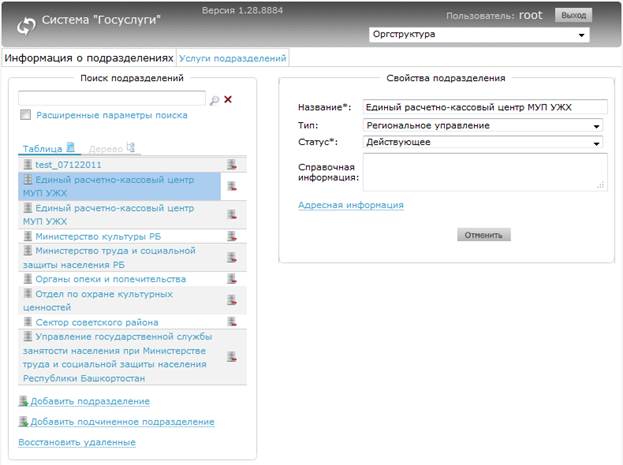Open the Тип dropdown Региональное управление

(x=483, y=126)
